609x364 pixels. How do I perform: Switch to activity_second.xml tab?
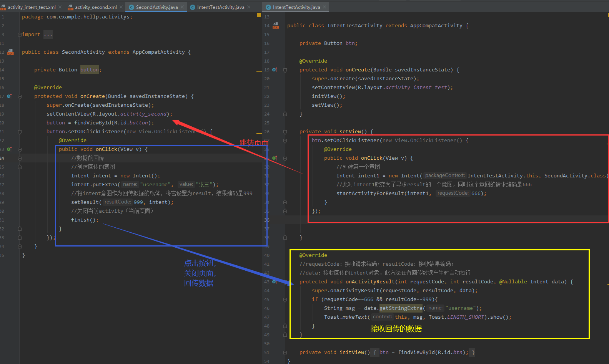point(96,7)
